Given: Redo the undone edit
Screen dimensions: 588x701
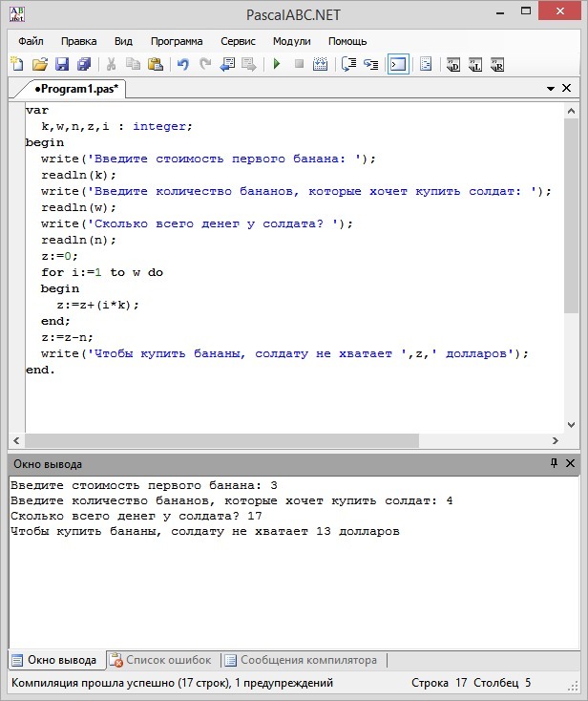Looking at the screenshot, I should point(205,64).
